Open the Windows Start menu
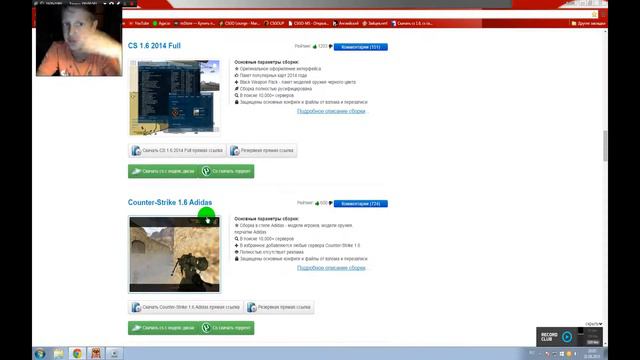 click(x=40, y=353)
